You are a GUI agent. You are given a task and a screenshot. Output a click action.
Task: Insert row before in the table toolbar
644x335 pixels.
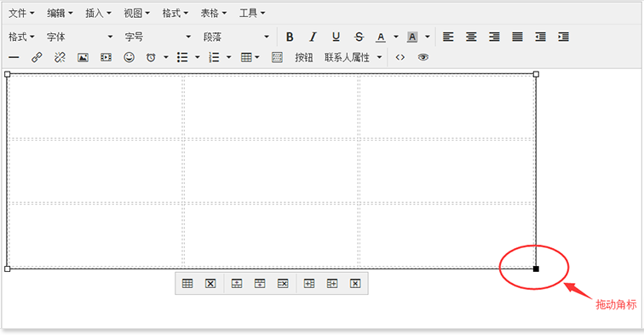tap(237, 284)
